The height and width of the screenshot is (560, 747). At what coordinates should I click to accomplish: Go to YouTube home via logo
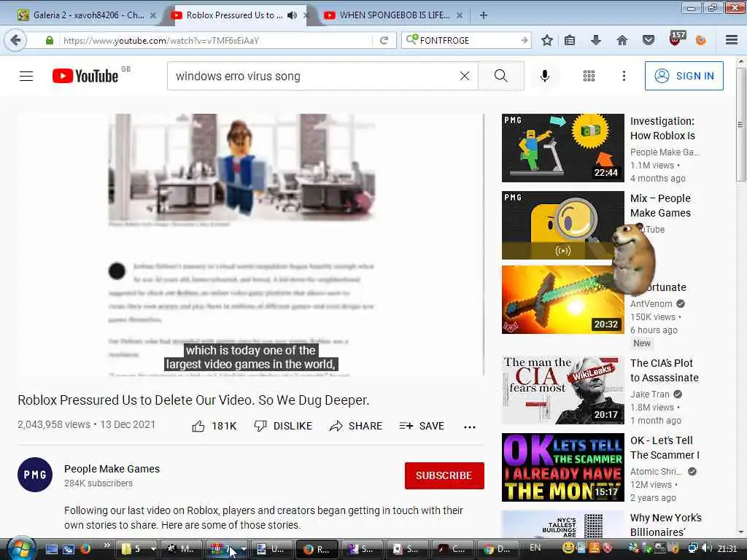tap(85, 76)
